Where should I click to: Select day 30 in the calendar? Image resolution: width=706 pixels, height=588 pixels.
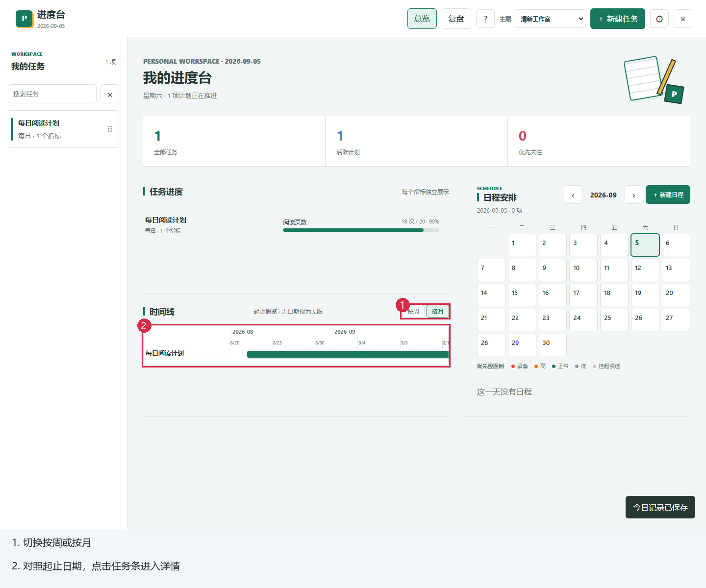pos(553,345)
